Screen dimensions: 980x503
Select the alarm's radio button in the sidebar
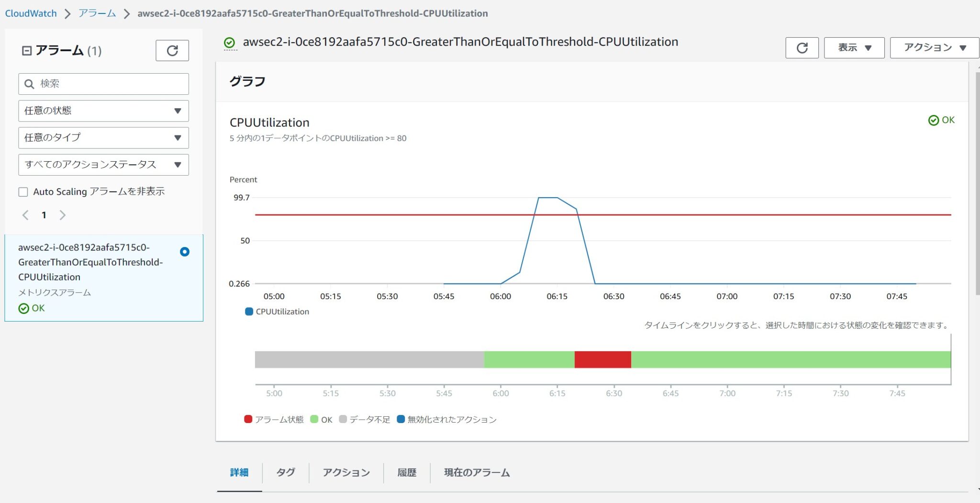coord(185,251)
